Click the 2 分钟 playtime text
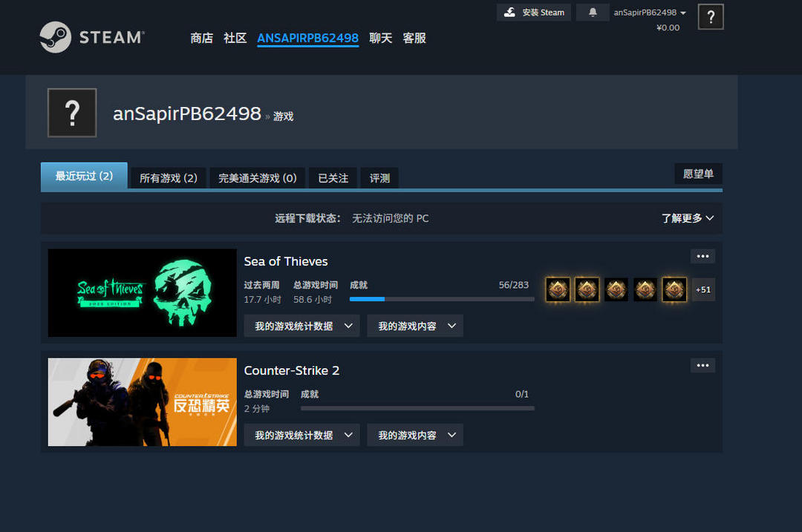This screenshot has height=532, width=802. pos(257,409)
